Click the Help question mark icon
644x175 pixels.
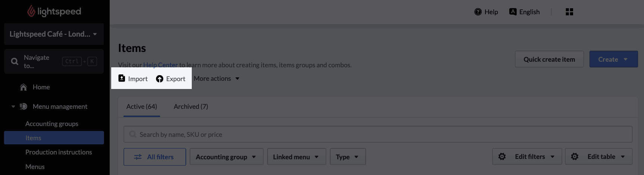point(478,12)
